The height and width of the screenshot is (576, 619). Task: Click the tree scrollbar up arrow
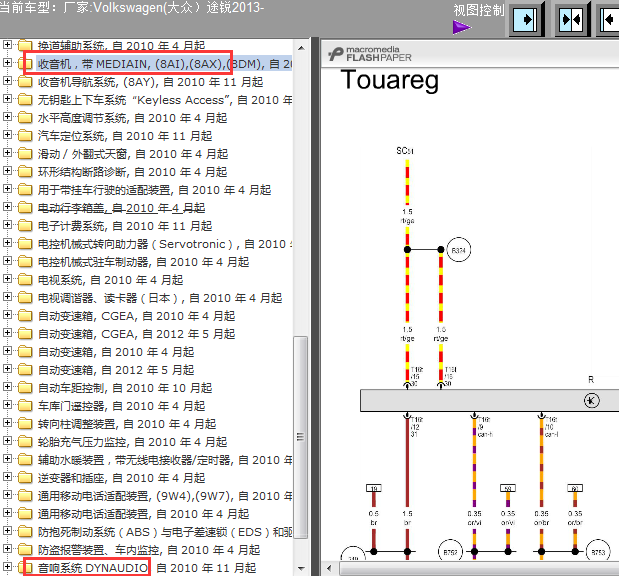point(301,48)
